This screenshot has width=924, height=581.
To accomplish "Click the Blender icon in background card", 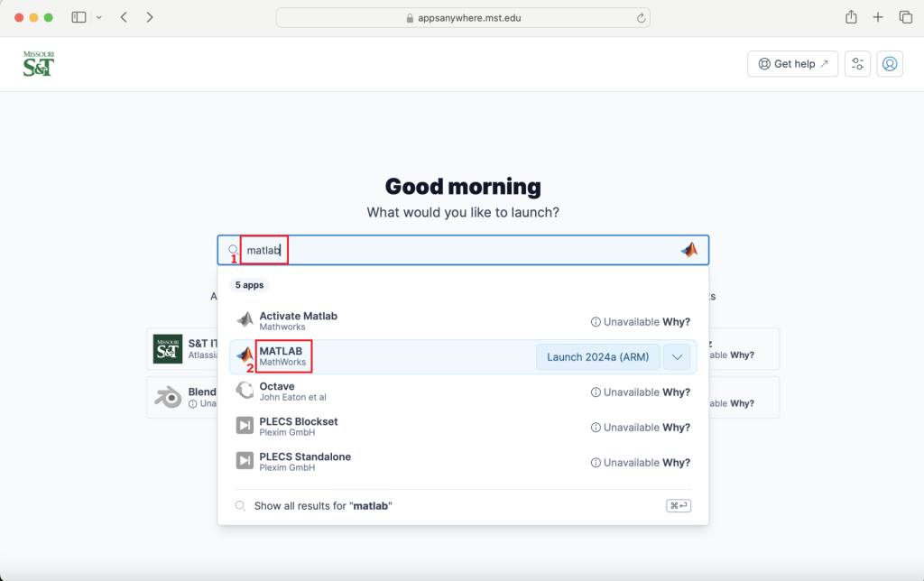I will coord(168,397).
